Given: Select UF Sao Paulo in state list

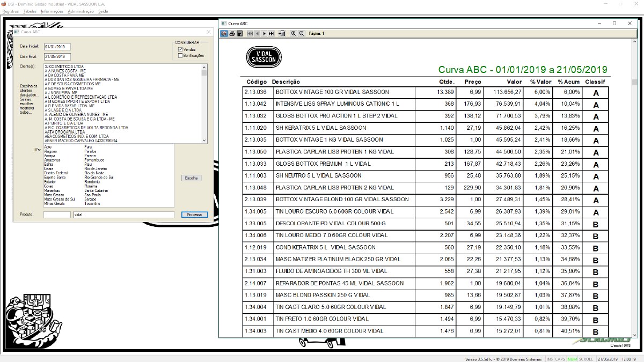Looking at the screenshot, I should click(x=93, y=195).
